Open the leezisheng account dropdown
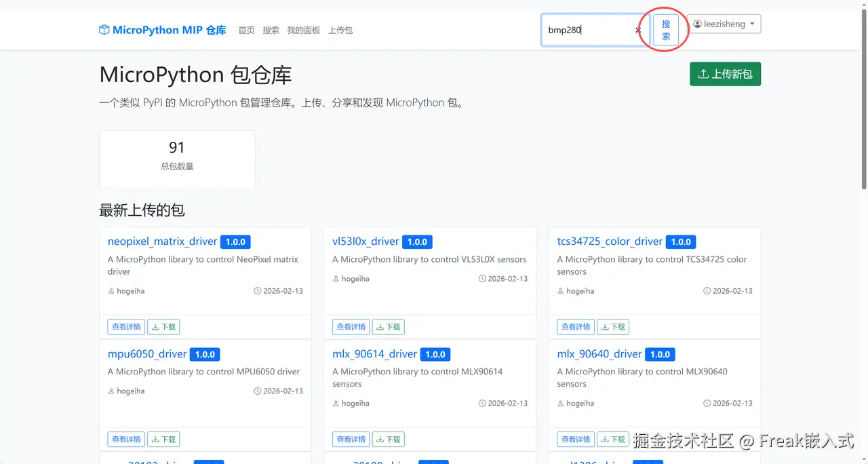The width and height of the screenshot is (868, 464). pos(724,24)
